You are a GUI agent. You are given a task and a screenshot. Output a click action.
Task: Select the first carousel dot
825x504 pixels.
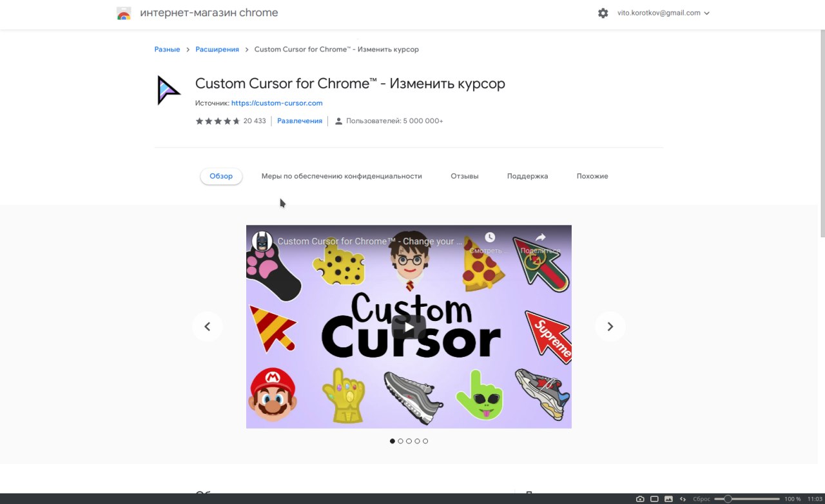pyautogui.click(x=393, y=441)
